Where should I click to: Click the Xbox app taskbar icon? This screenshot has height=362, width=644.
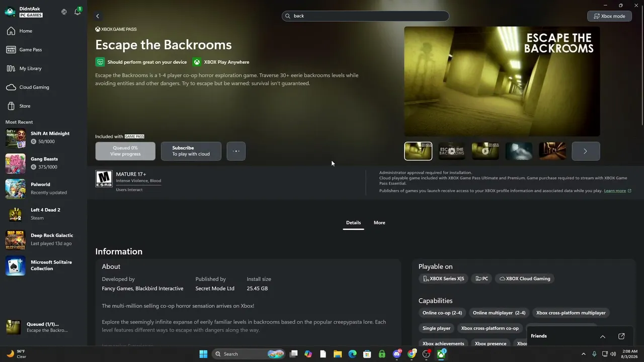pyautogui.click(x=441, y=354)
